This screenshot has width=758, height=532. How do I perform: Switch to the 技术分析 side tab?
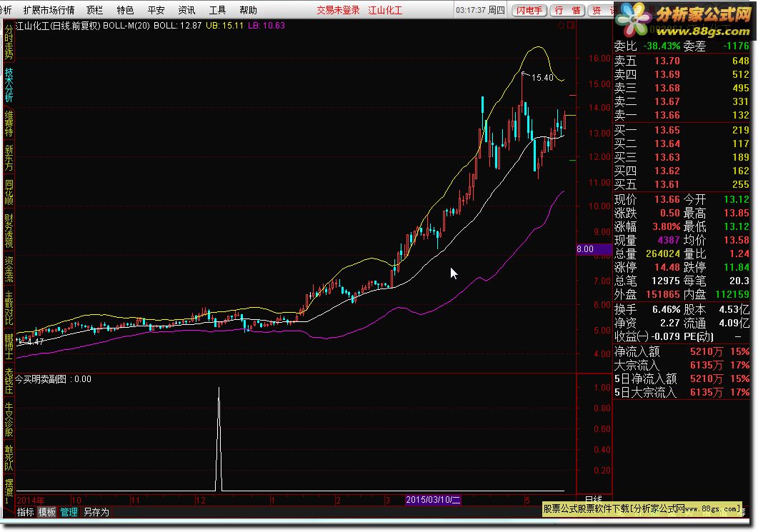click(x=9, y=84)
